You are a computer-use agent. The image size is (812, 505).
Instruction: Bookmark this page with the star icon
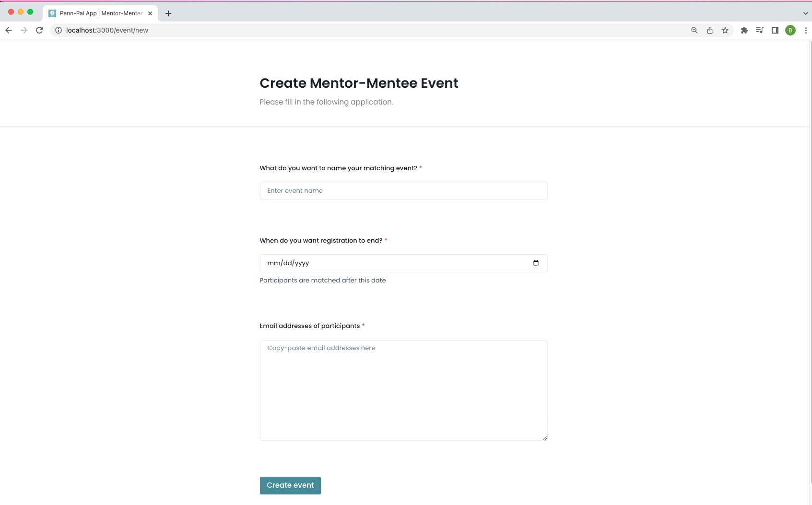point(725,30)
